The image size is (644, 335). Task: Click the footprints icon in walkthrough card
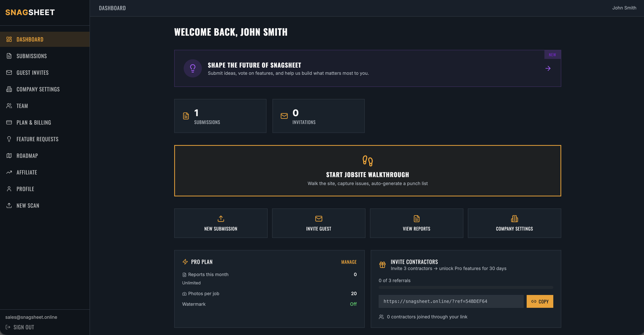tap(368, 161)
